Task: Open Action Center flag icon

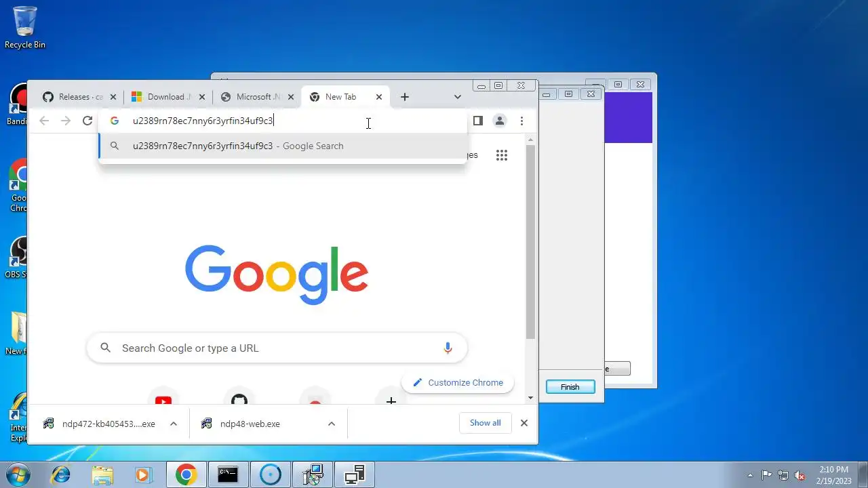Action: click(x=767, y=475)
